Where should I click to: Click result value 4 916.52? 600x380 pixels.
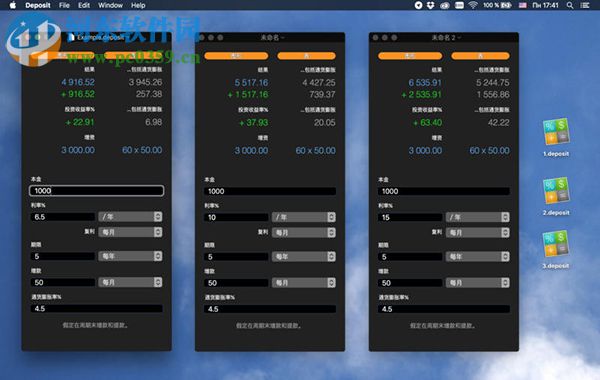pos(78,82)
